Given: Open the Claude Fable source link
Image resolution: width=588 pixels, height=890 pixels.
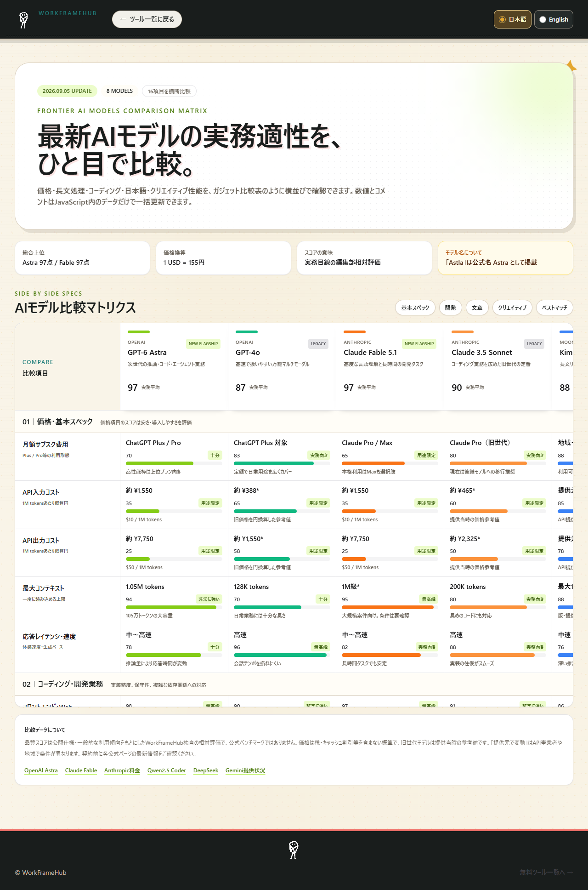Looking at the screenshot, I should point(81,770).
